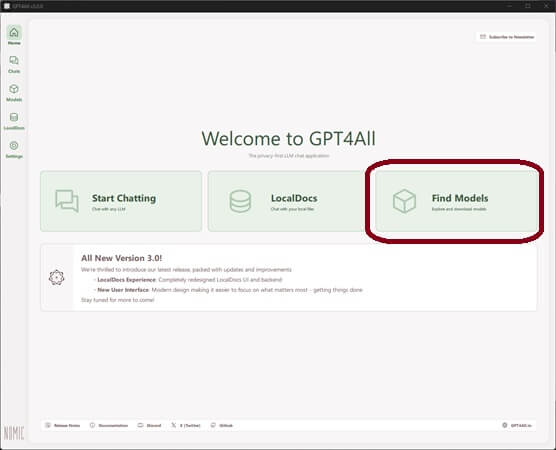Click the Discord icon in footer
556x450 pixels.
coord(140,425)
